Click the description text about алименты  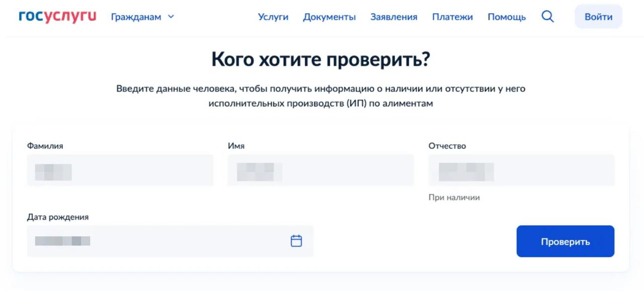321,96
